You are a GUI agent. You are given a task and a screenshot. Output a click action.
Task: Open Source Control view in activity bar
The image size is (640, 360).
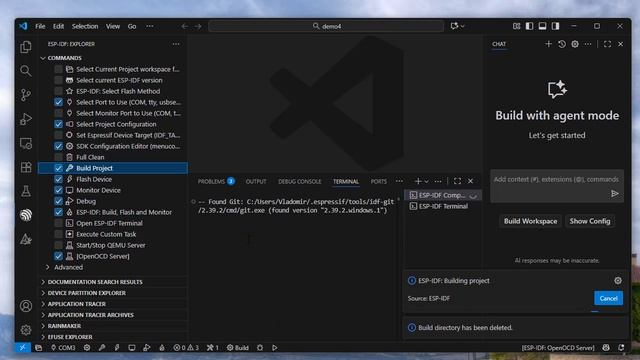tap(26, 95)
